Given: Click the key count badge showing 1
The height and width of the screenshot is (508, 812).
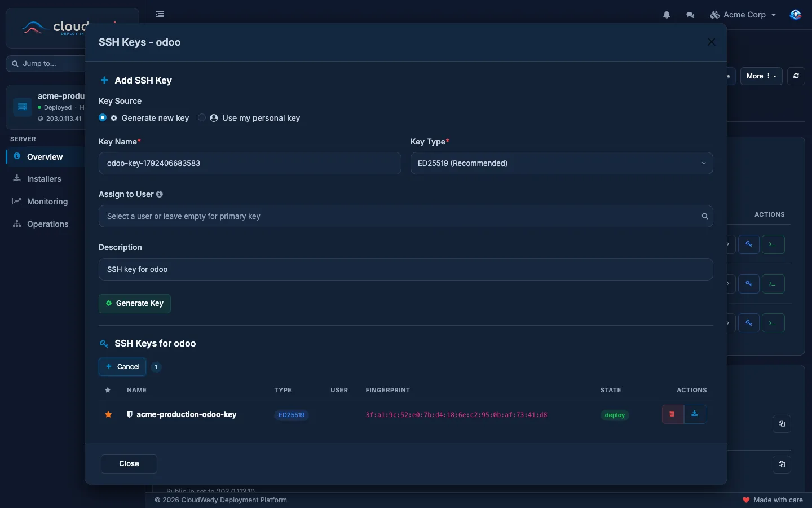Looking at the screenshot, I should click(156, 367).
